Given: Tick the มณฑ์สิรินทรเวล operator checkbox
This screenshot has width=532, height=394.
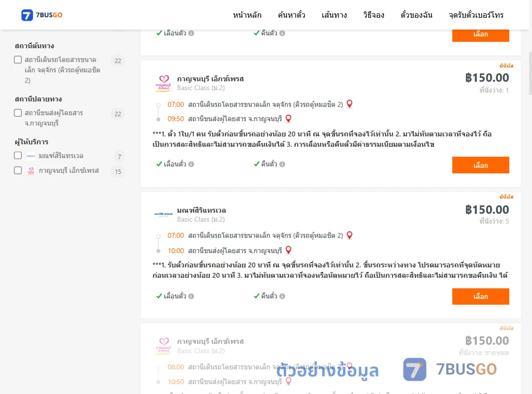Looking at the screenshot, I should point(18,156).
